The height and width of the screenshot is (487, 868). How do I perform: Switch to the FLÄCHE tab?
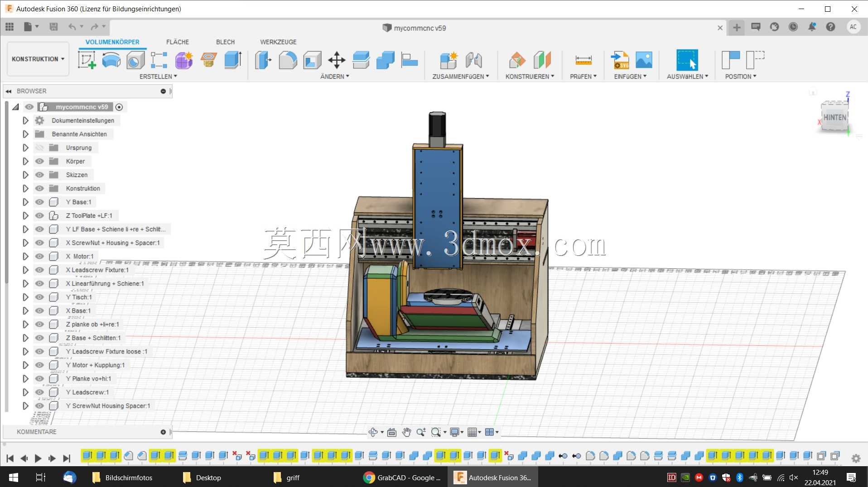tap(178, 42)
